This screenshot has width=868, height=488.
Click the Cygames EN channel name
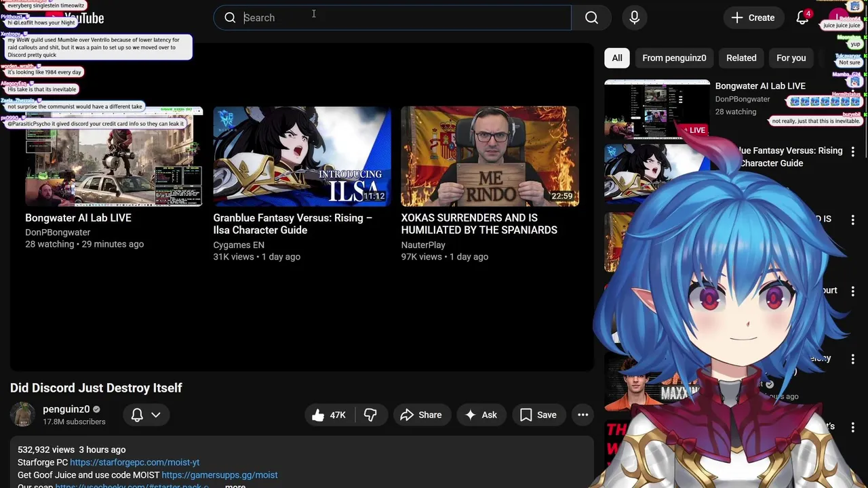pos(239,245)
